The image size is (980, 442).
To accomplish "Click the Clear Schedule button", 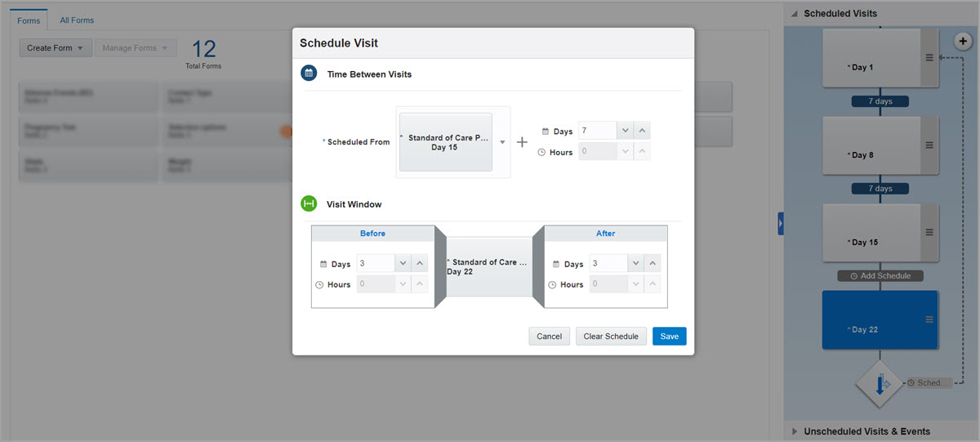I will click(611, 337).
